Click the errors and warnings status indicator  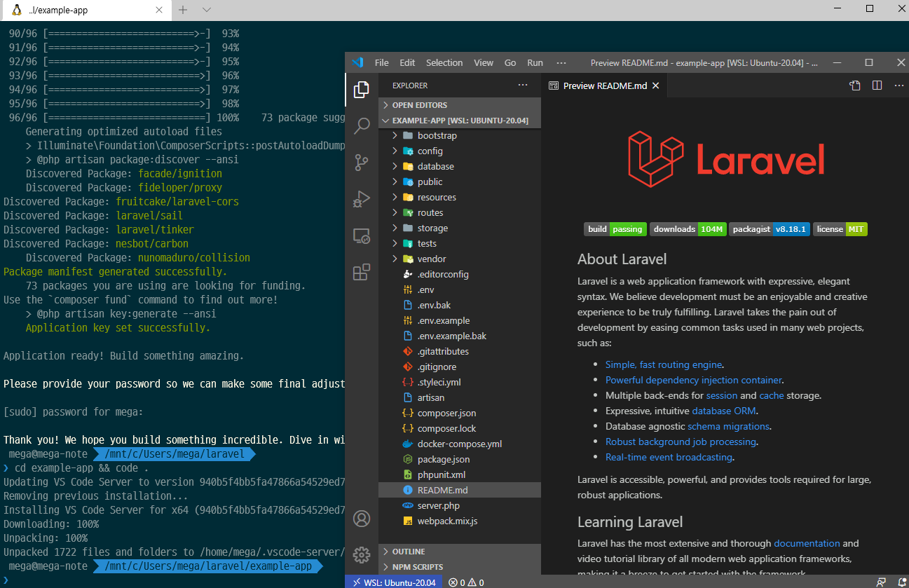click(467, 582)
